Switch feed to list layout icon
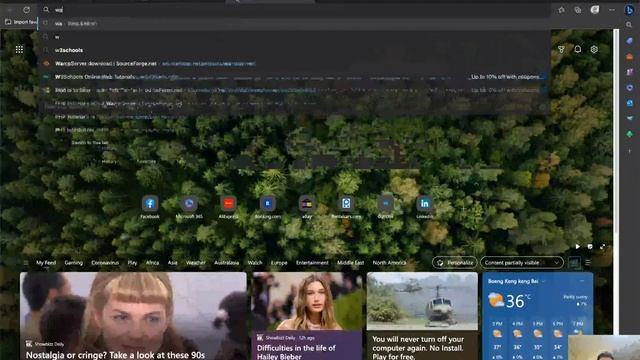The height and width of the screenshot is (360, 640). click(588, 263)
